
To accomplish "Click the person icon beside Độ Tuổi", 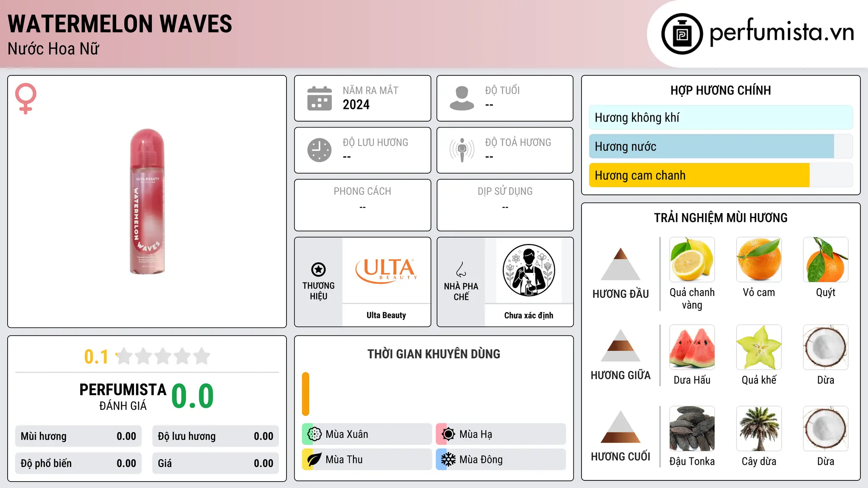I will 462,98.
